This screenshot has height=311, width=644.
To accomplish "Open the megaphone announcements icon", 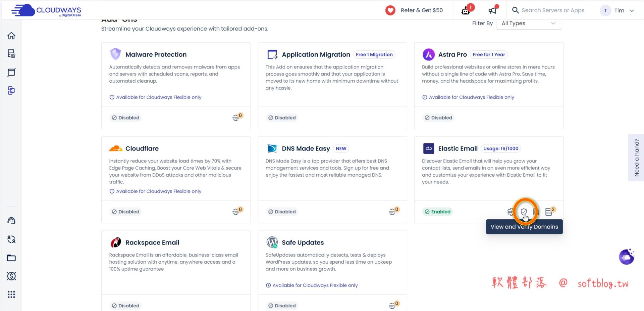I will [492, 10].
